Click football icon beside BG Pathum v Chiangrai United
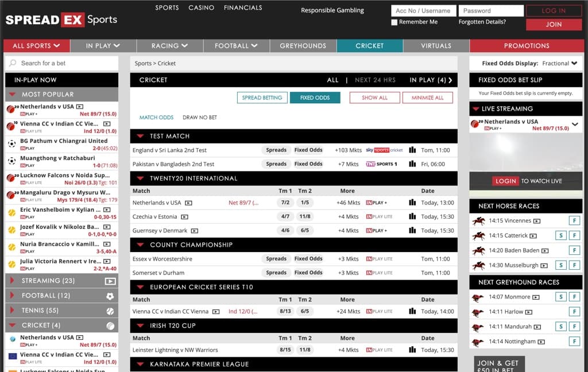Image resolution: width=588 pixels, height=372 pixels. click(11, 144)
